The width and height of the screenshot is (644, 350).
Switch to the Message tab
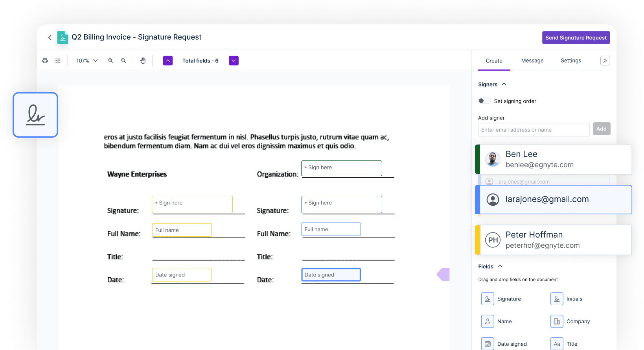pos(532,61)
